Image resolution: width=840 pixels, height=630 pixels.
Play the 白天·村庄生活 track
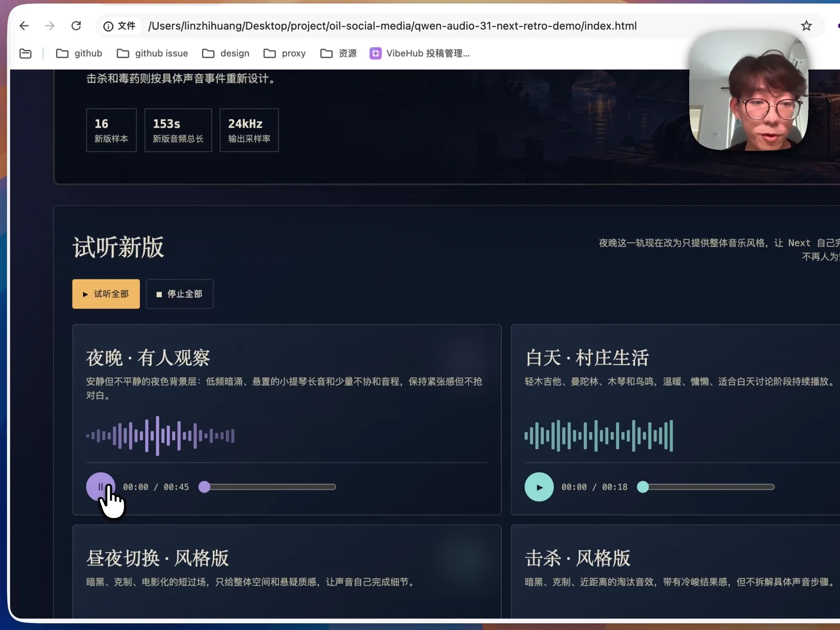[x=539, y=487]
